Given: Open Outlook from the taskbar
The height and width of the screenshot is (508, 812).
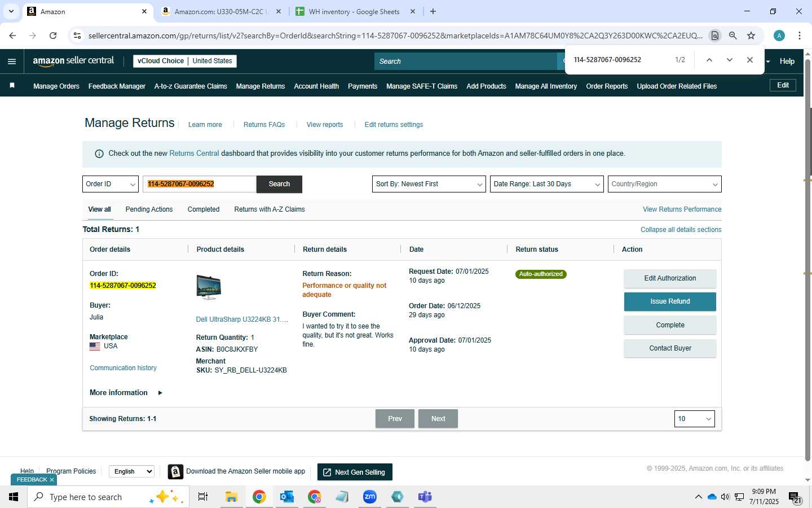Looking at the screenshot, I should [287, 497].
